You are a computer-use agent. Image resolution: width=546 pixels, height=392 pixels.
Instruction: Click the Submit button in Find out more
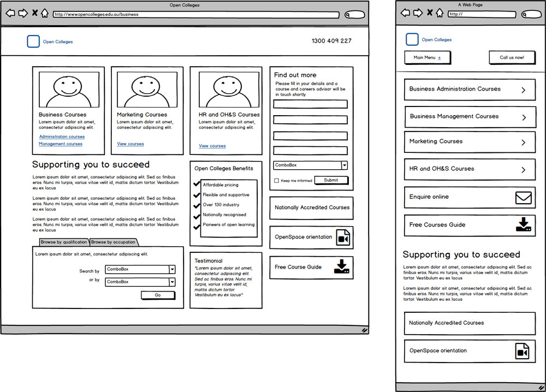[x=331, y=180]
